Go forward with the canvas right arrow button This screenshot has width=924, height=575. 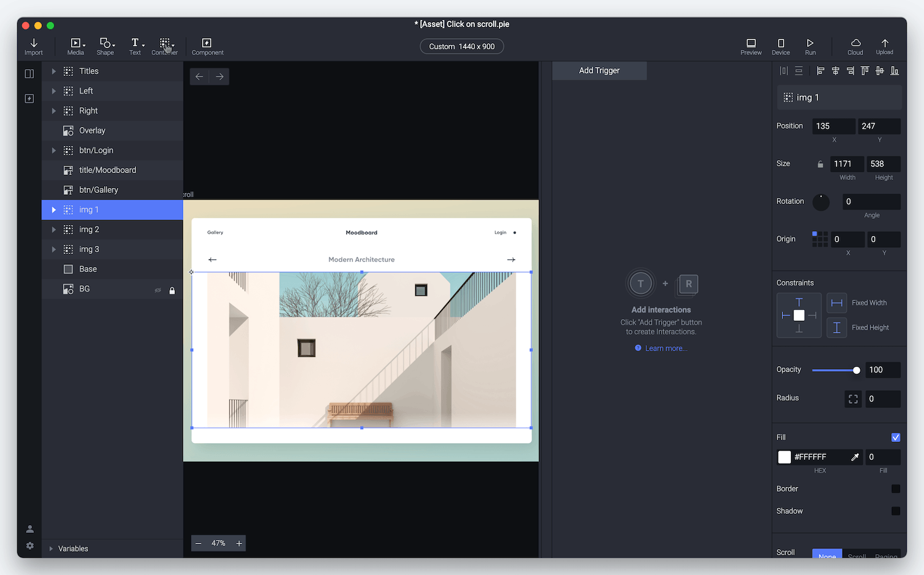click(x=219, y=76)
